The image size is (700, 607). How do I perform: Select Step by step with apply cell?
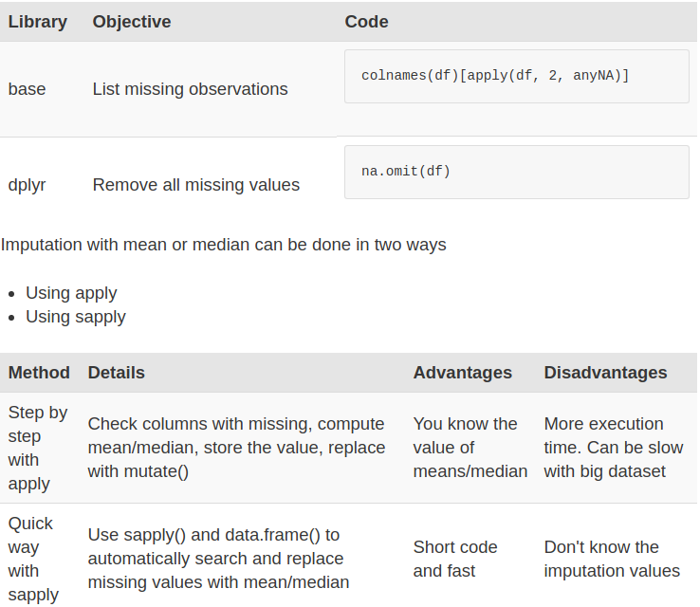click(38, 448)
